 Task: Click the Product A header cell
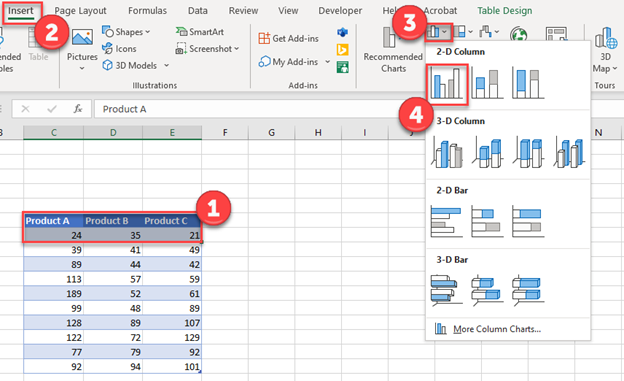(x=54, y=221)
